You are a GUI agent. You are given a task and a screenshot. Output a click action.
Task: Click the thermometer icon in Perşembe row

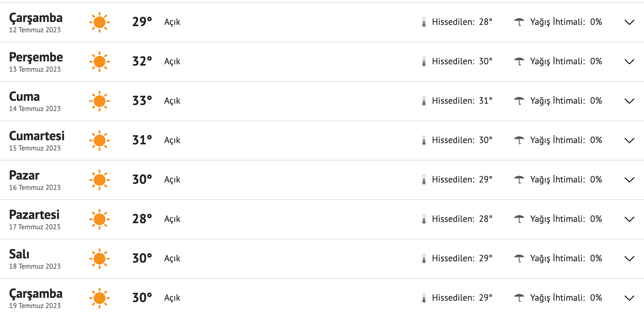424,62
